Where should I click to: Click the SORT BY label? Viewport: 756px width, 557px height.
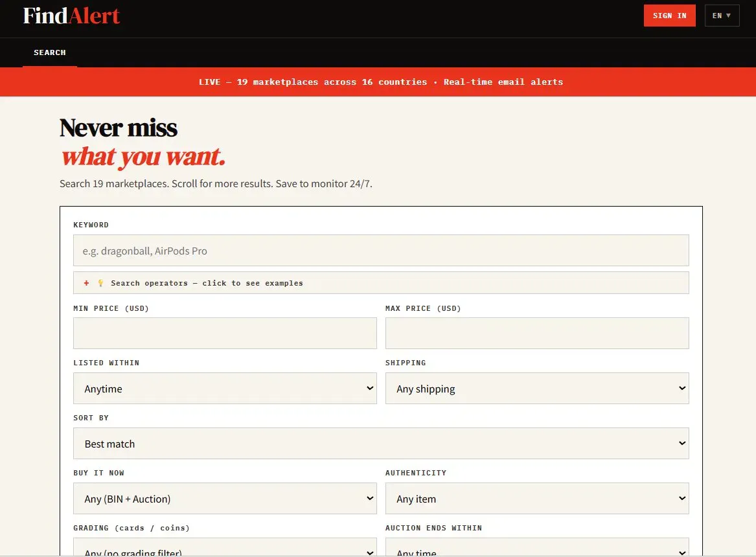tap(91, 418)
